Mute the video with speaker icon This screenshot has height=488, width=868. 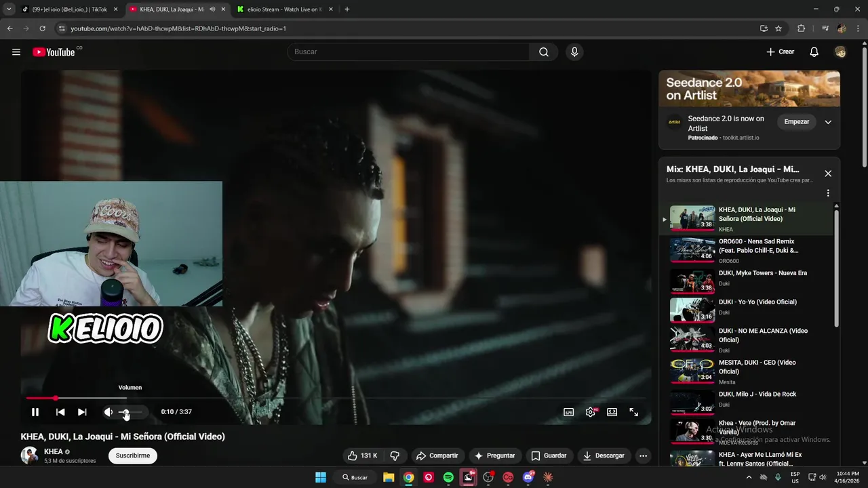[x=108, y=412]
